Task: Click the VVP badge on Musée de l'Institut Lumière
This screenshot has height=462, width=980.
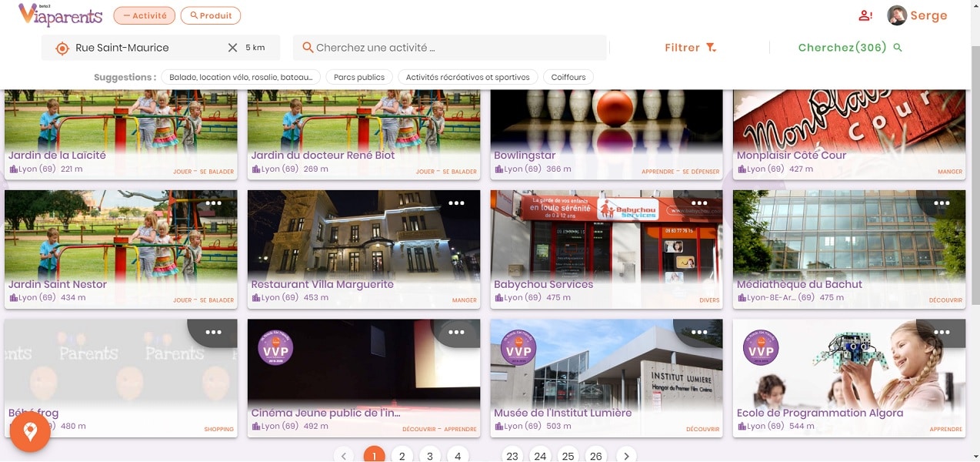Action: (518, 347)
